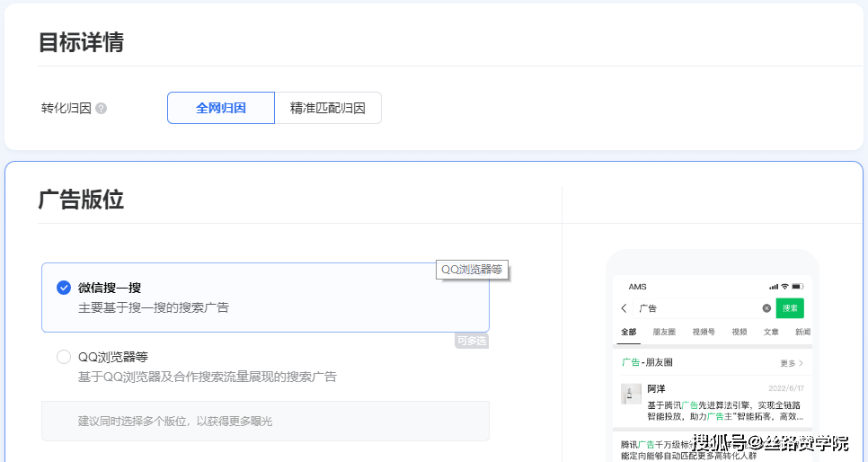
Task: Click 阿洋's avatar thumbnail in preview
Action: tap(631, 394)
